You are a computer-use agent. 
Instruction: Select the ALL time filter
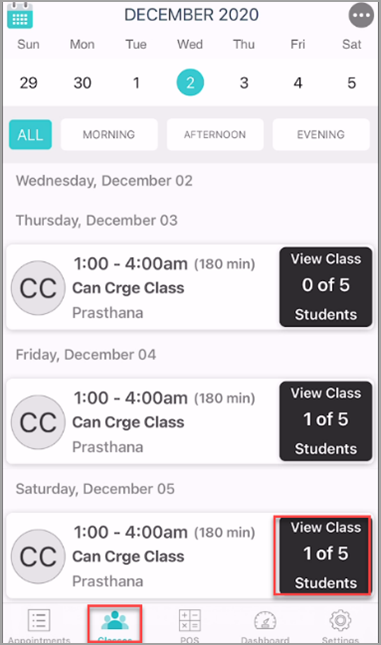tap(30, 135)
